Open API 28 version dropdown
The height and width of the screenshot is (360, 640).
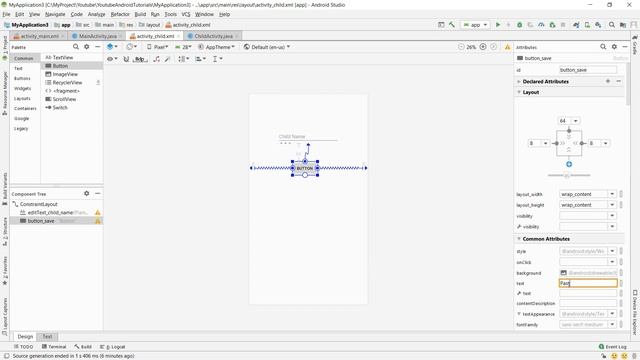point(183,47)
